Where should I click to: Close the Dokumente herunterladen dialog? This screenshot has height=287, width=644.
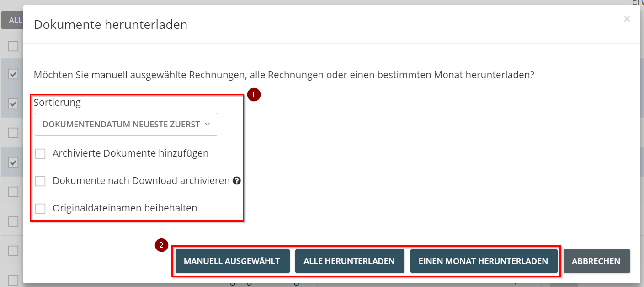pos(627,19)
